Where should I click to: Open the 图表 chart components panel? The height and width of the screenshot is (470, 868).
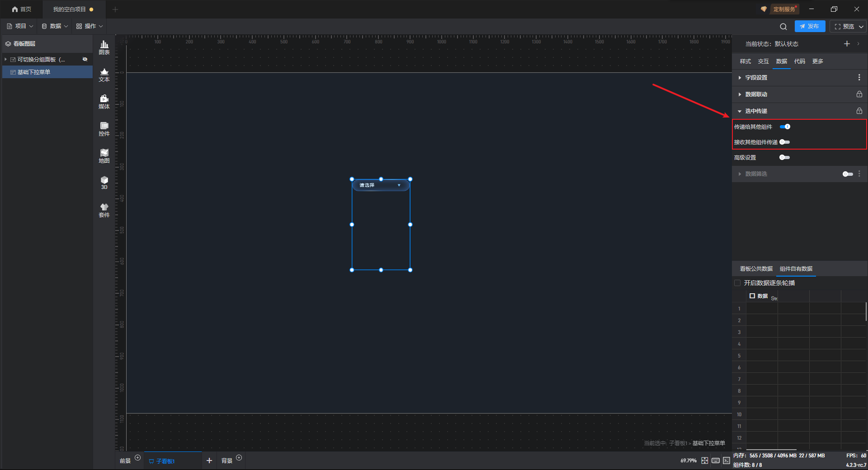(104, 47)
